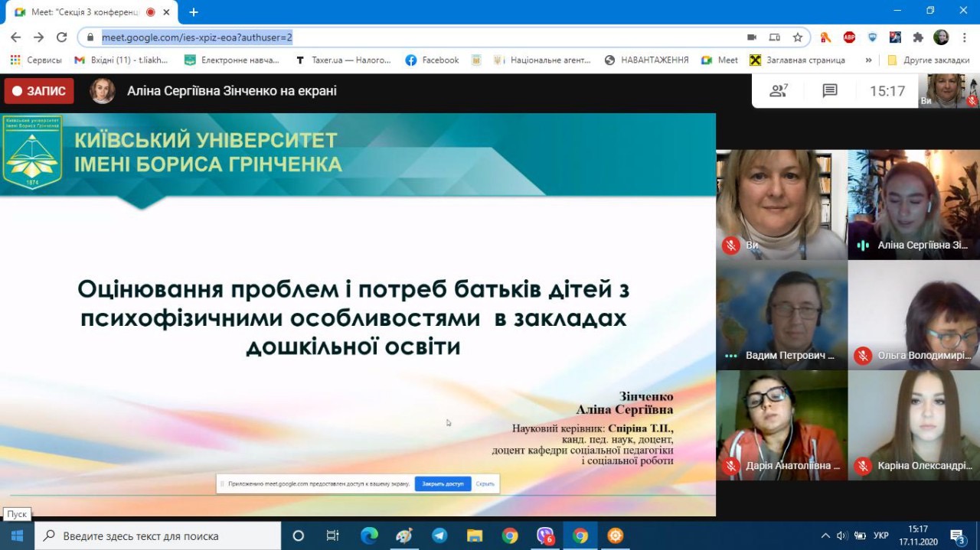
Task: Click the Скрыть link in sharing bar
Action: 485,484
